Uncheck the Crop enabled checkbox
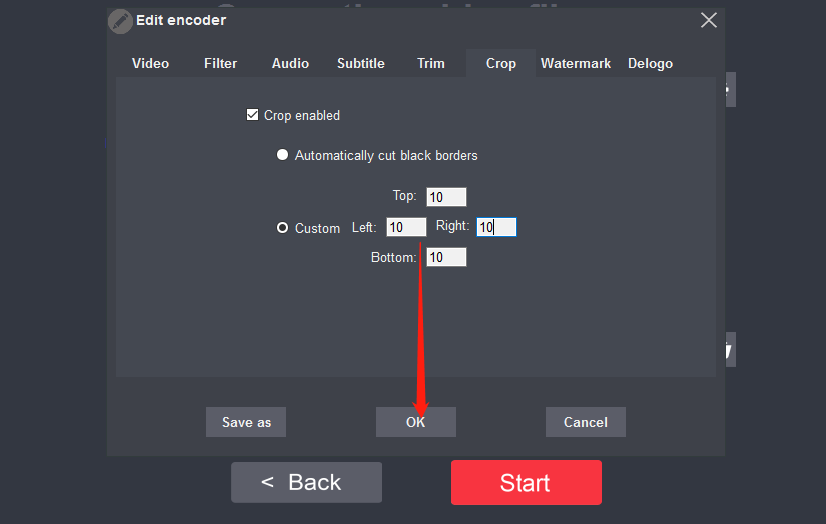Screen dimensions: 826x524 pyautogui.click(x=252, y=115)
